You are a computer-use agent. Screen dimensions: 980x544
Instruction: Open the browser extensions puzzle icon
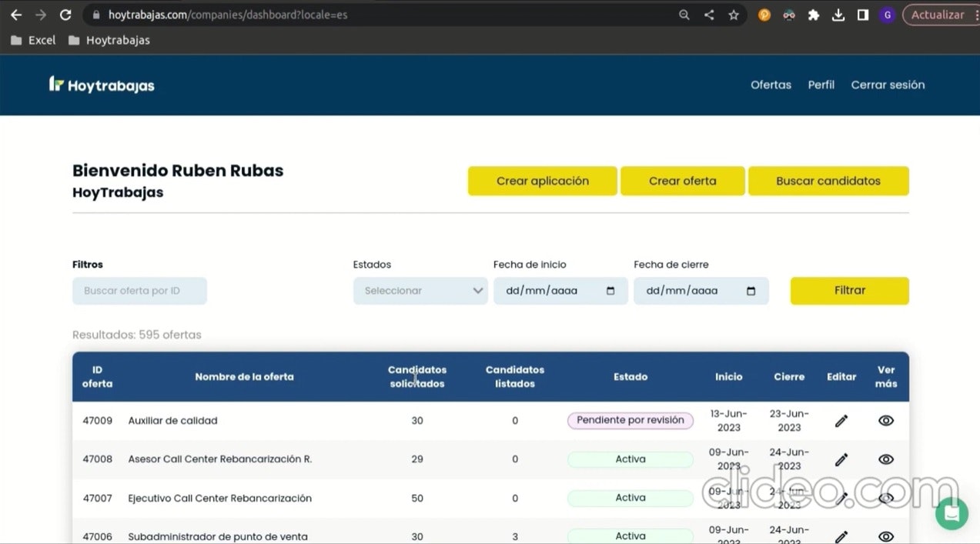pos(814,15)
